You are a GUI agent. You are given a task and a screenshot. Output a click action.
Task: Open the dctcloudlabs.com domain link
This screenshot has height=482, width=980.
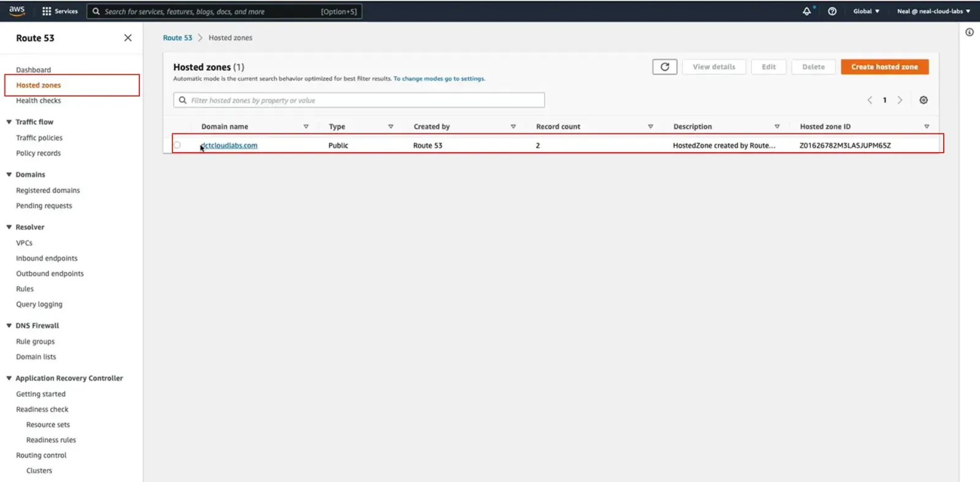coord(229,146)
